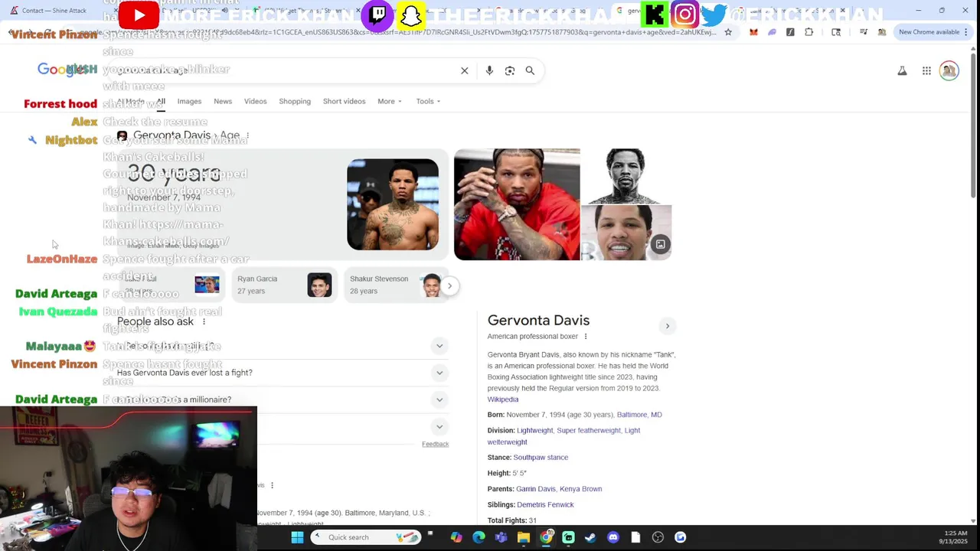This screenshot has width=980, height=551.
Task: Switch to the Short videos tab
Action: (344, 101)
